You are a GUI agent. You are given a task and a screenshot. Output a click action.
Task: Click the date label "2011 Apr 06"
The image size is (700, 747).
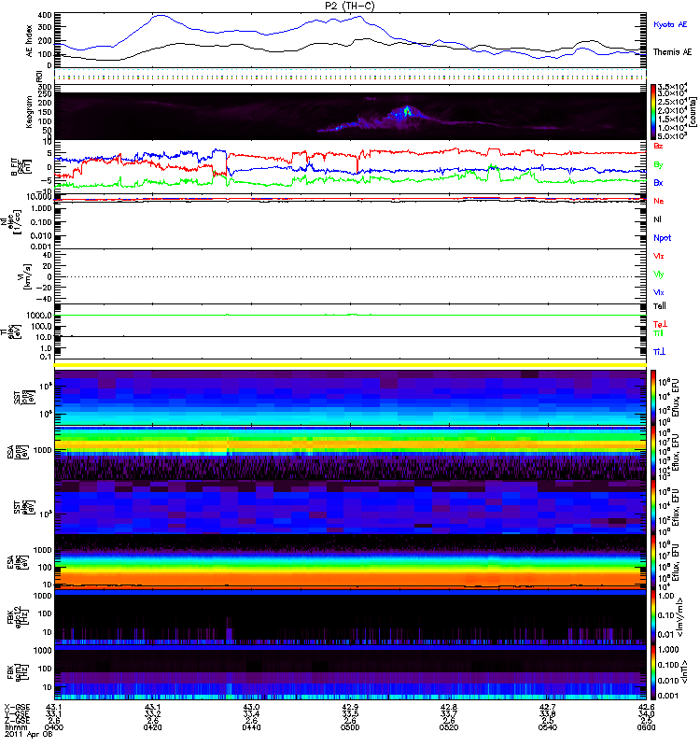coord(28,734)
